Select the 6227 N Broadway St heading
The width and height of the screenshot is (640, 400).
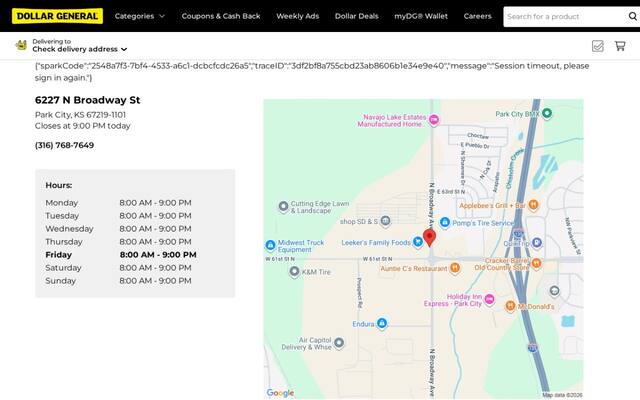click(x=87, y=100)
